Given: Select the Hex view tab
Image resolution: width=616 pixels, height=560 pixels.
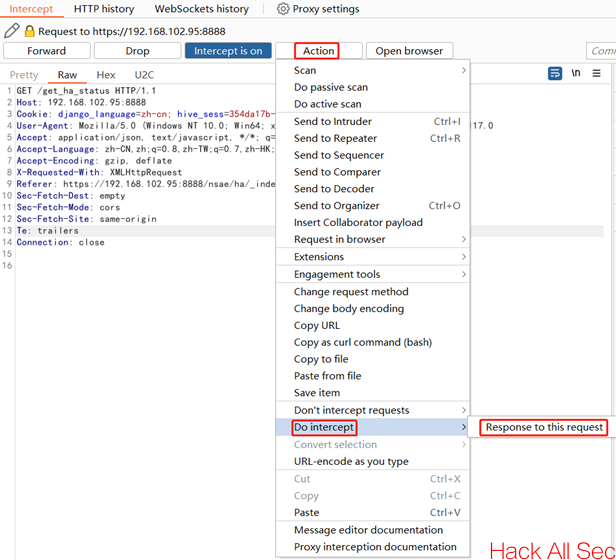Looking at the screenshot, I should pyautogui.click(x=106, y=75).
